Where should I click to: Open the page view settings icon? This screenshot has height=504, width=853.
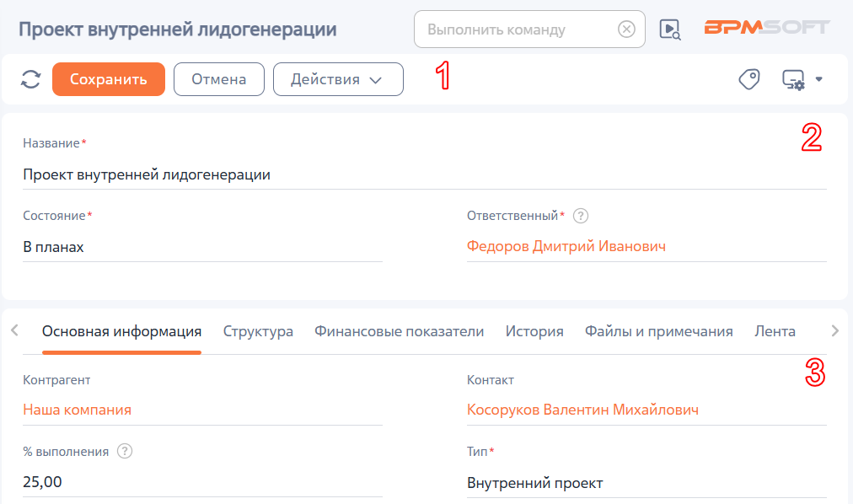pos(793,80)
